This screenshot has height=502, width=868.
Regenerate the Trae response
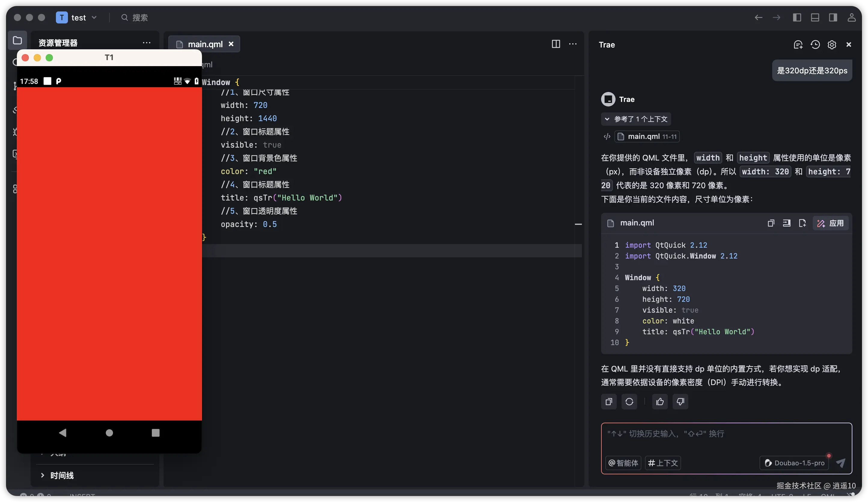click(629, 402)
